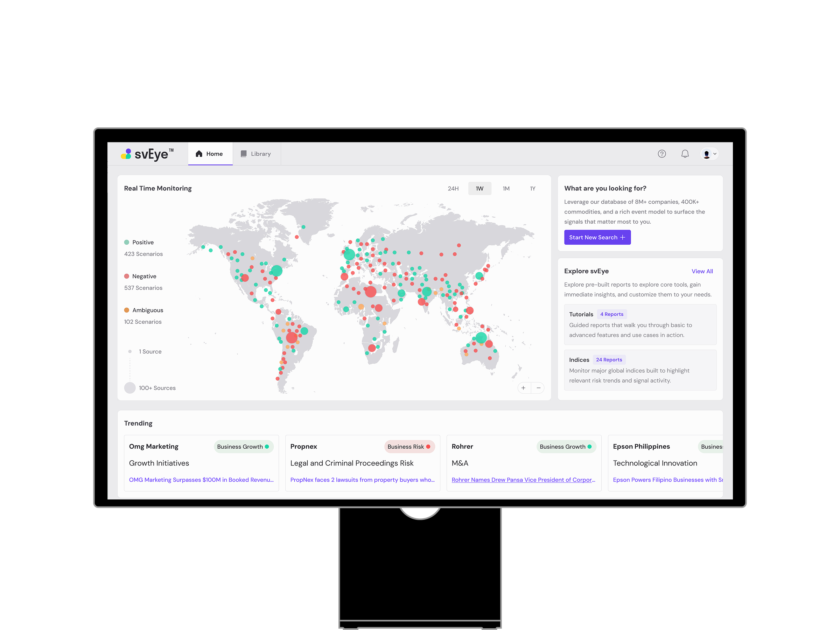Screen dimensions: 840x630
Task: Click the Home house icon
Action: click(199, 154)
